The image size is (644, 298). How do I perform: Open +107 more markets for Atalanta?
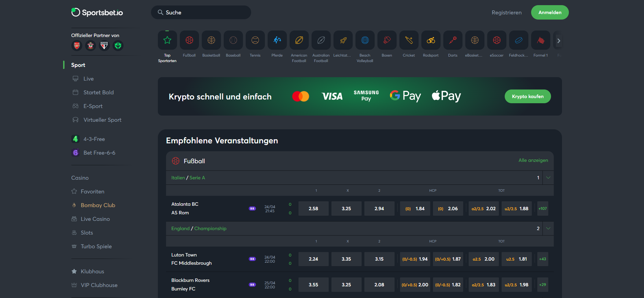tap(543, 208)
